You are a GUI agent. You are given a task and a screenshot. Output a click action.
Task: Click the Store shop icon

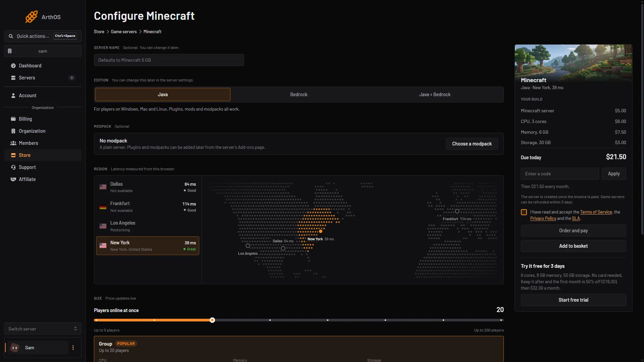click(x=13, y=155)
